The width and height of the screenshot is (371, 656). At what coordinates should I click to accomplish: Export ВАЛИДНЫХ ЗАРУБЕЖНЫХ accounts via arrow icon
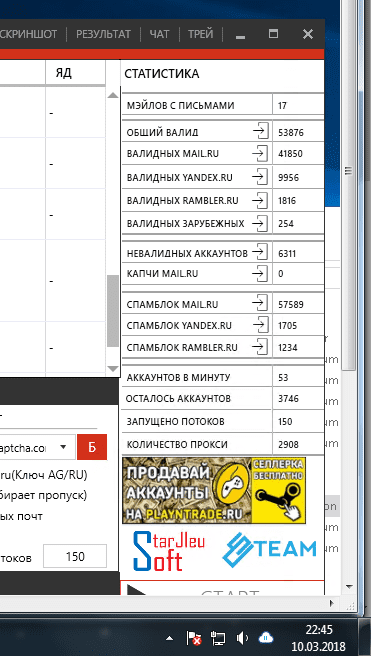(x=260, y=223)
